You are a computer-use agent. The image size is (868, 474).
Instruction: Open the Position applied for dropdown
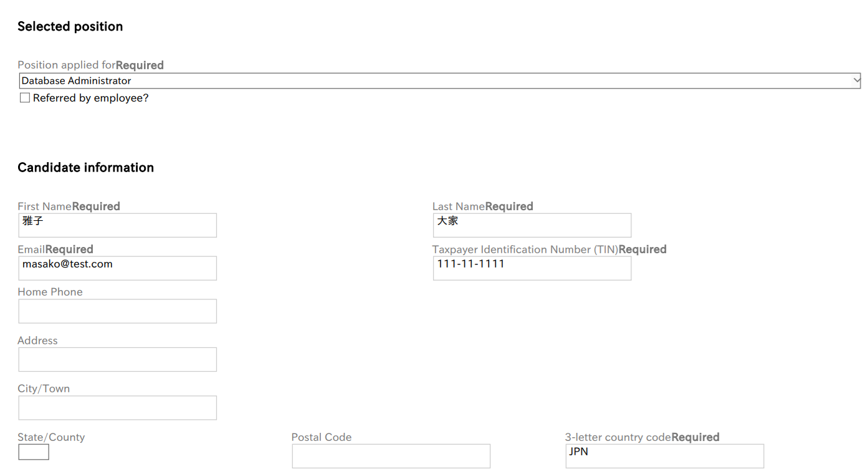pos(436,80)
